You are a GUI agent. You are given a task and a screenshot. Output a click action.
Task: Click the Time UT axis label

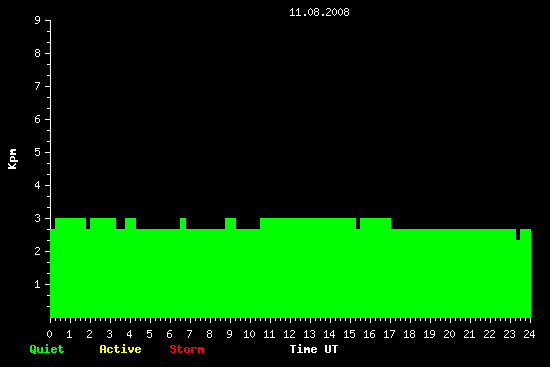(314, 349)
